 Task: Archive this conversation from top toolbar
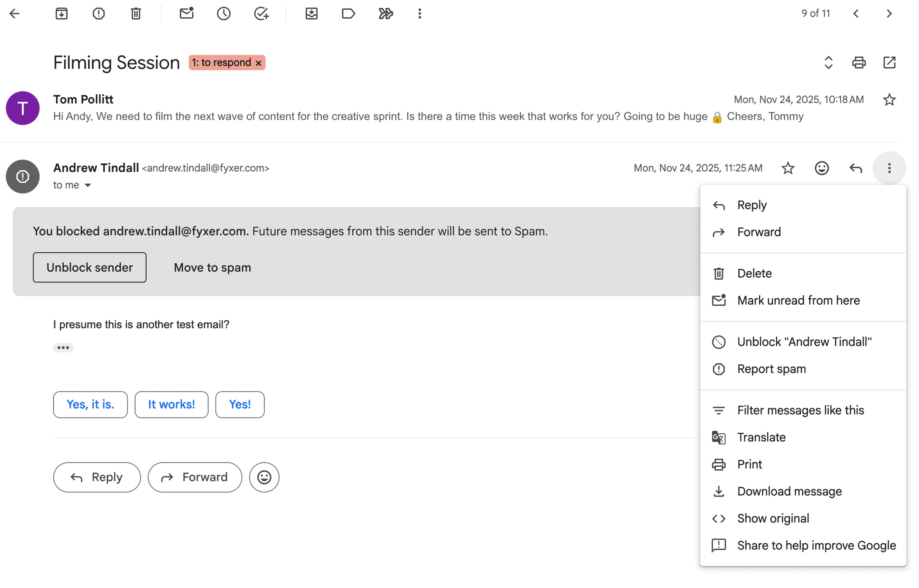pos(62,14)
